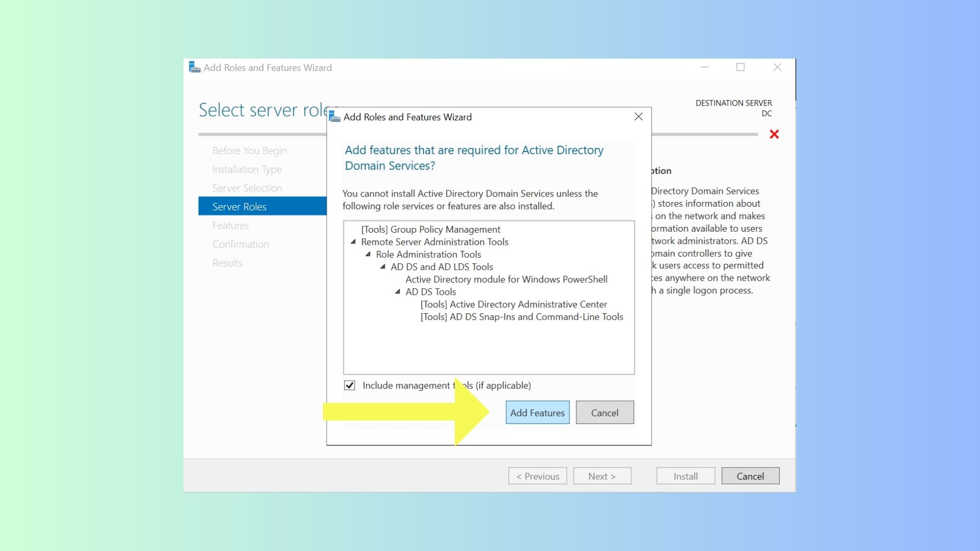Select Active Directory Administrative Center item

(x=513, y=304)
